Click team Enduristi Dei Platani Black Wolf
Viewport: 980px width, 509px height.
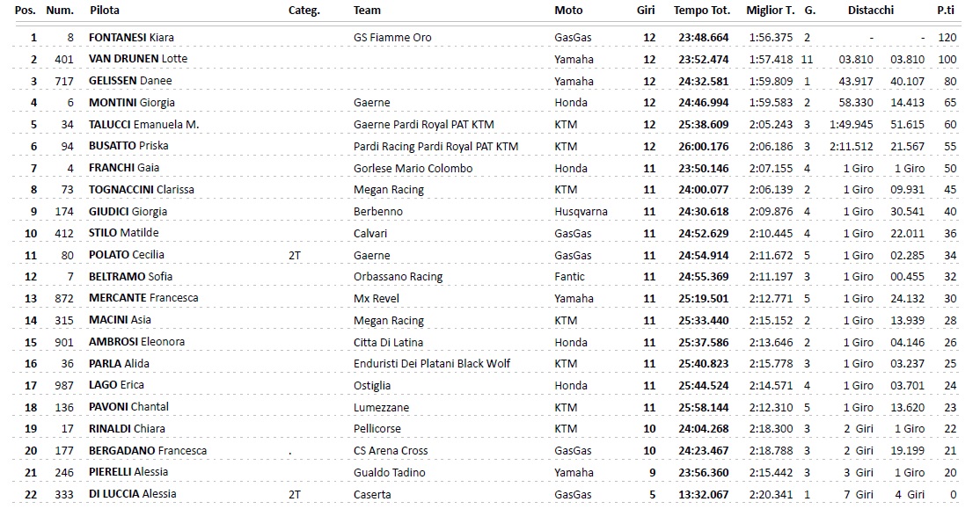432,364
